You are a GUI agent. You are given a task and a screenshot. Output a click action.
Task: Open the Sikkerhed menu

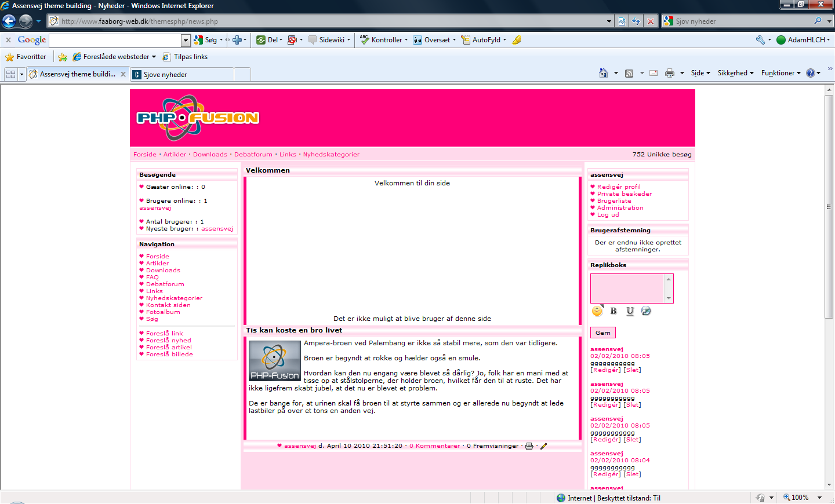735,73
